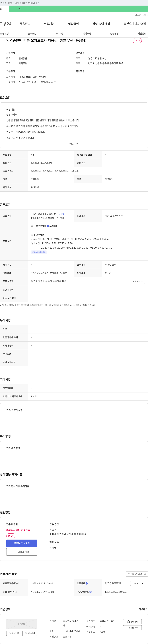Click the 요양보호사(노인요양사) job type value
Screen dimensions: 148x644
[42, 163]
